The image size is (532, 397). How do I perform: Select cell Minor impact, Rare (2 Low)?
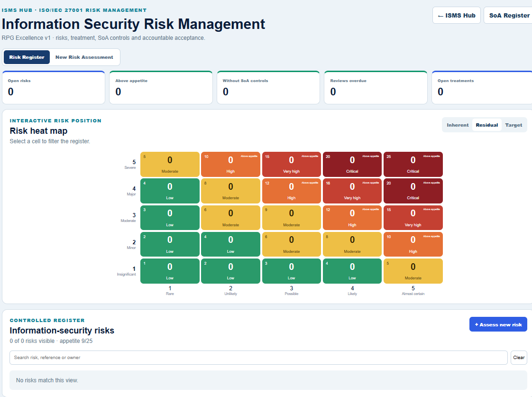[x=170, y=244]
